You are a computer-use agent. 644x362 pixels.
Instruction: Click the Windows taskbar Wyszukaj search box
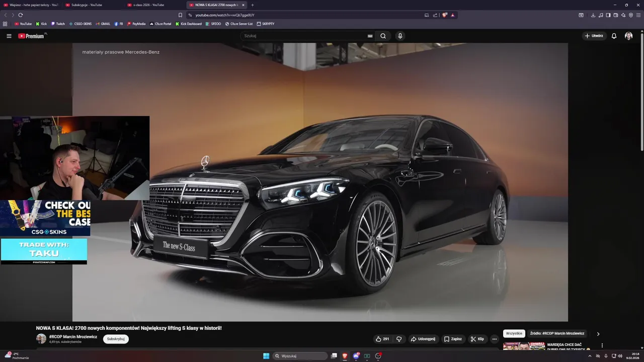click(x=300, y=356)
